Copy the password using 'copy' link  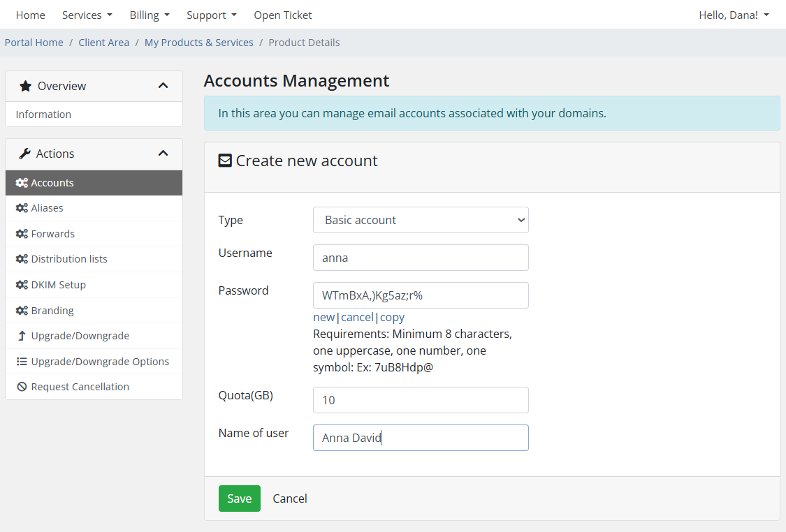(x=392, y=317)
